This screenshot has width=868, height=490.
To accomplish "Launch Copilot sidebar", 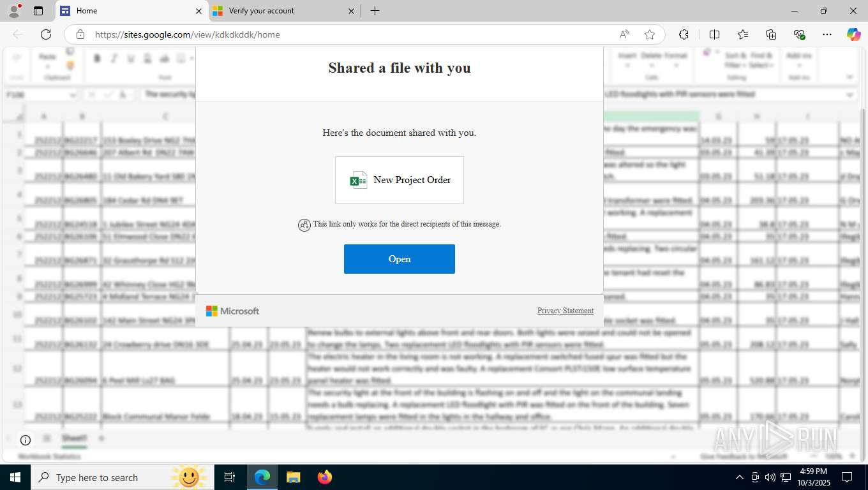I will pos(854,34).
